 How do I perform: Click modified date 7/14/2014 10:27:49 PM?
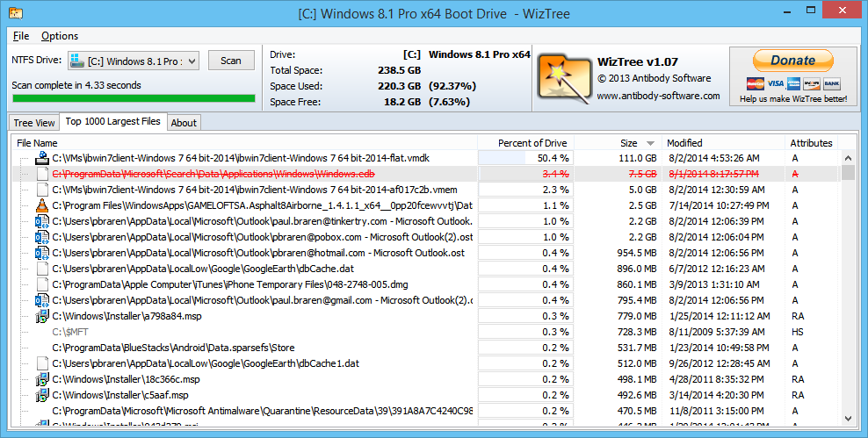[x=719, y=205]
